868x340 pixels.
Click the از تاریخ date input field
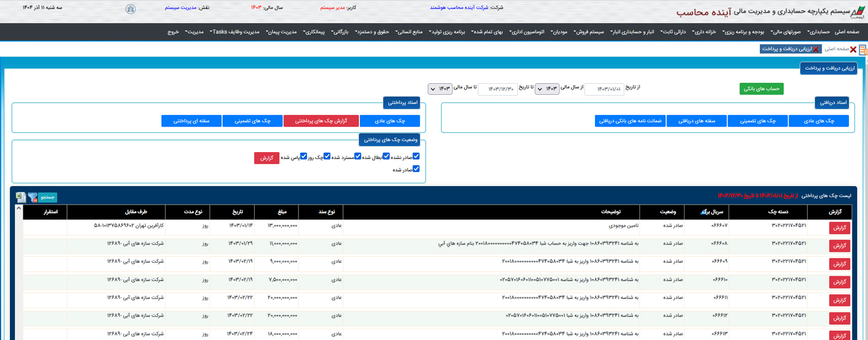point(604,89)
